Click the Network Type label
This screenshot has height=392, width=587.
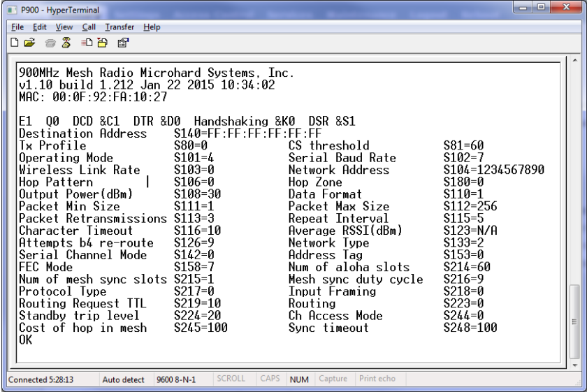point(328,243)
